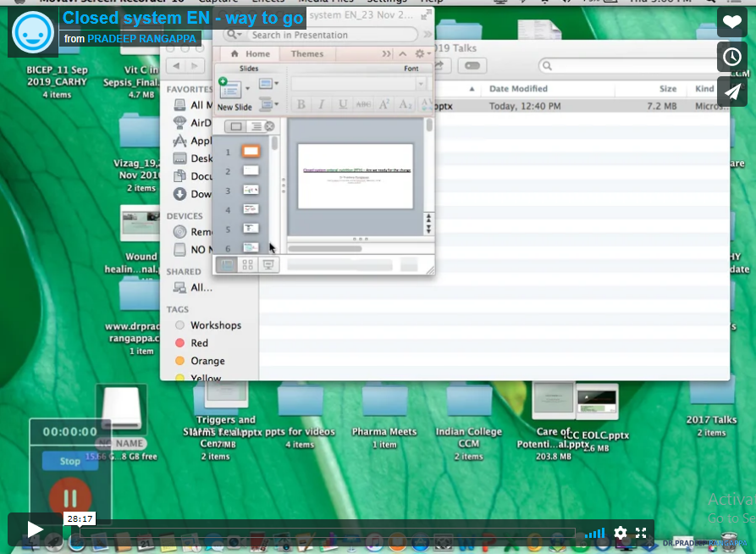Click the New Slide icon
Viewport: 756px width, 554px height.
[x=230, y=90]
